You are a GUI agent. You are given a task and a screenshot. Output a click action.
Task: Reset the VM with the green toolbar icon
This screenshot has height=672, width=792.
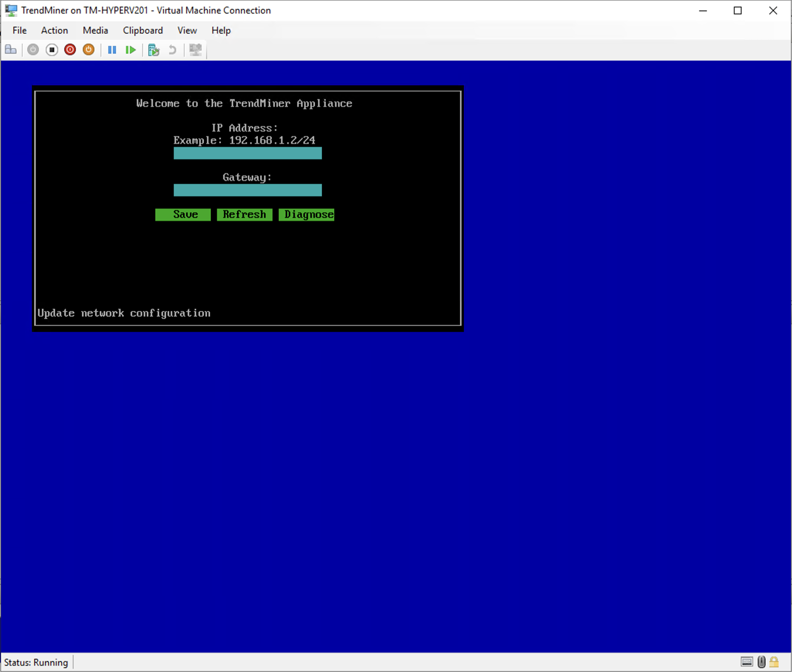tap(131, 50)
